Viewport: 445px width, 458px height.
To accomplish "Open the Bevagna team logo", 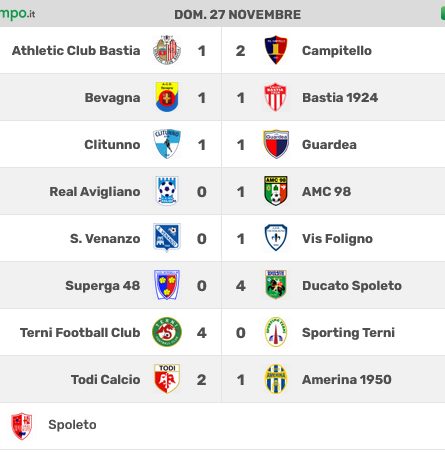I will coord(167,97).
